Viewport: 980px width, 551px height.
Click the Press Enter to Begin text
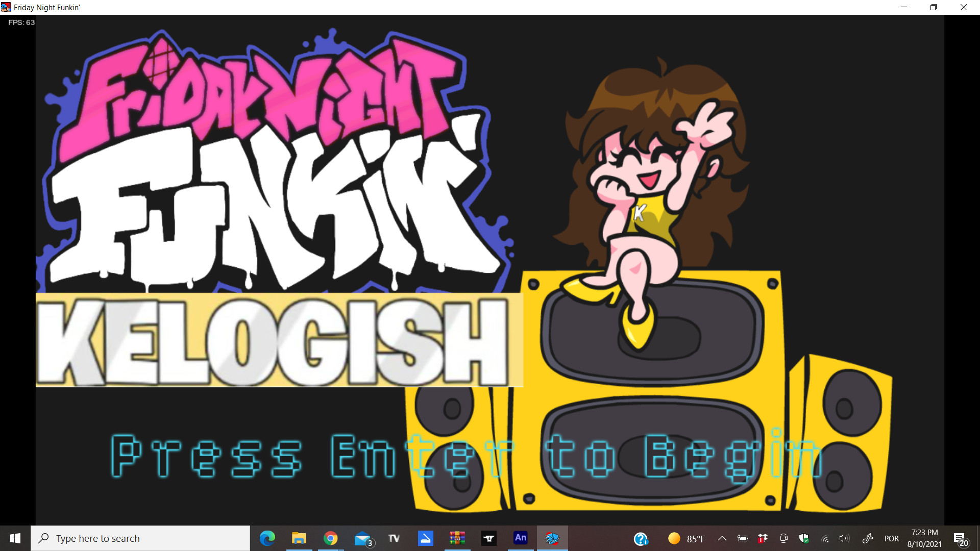464,458
